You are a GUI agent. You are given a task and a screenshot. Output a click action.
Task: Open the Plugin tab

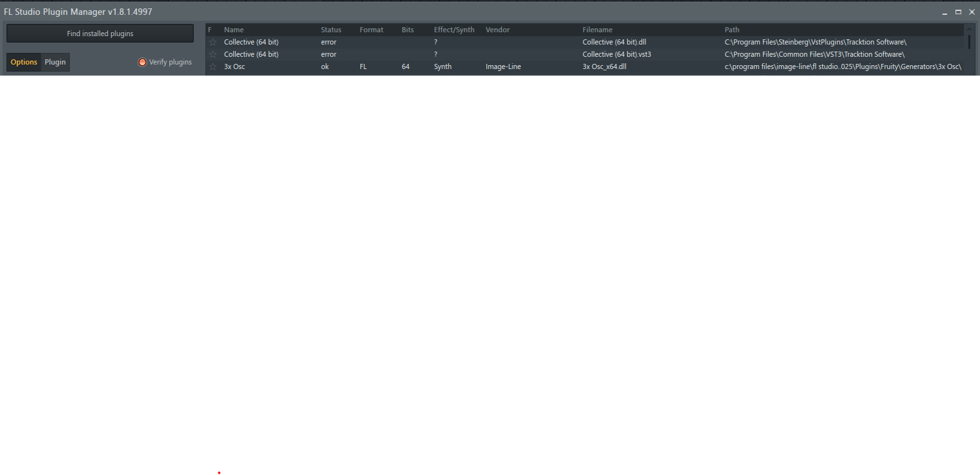pyautogui.click(x=55, y=62)
